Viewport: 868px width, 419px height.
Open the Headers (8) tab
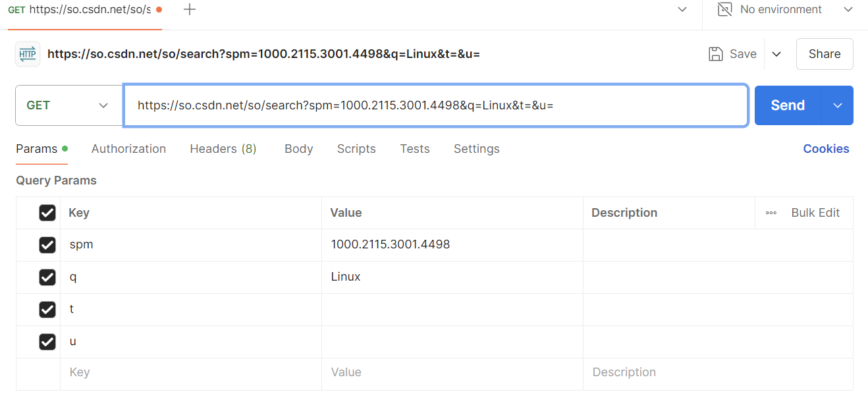[223, 149]
